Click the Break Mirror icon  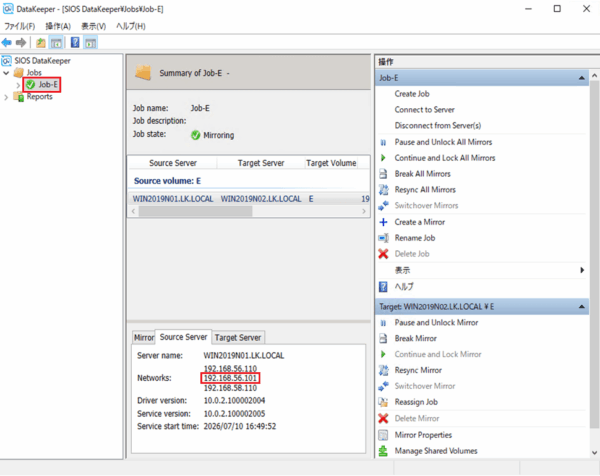[383, 338]
